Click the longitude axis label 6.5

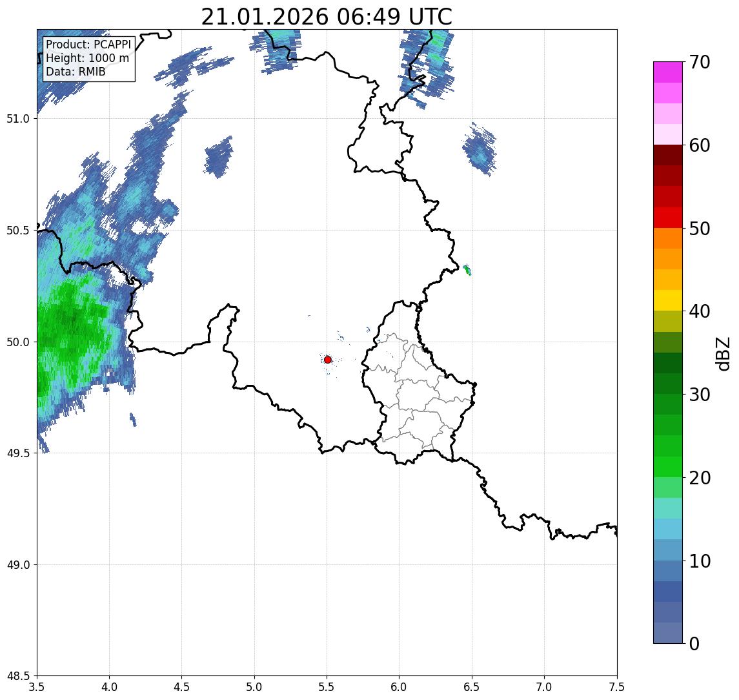(472, 687)
